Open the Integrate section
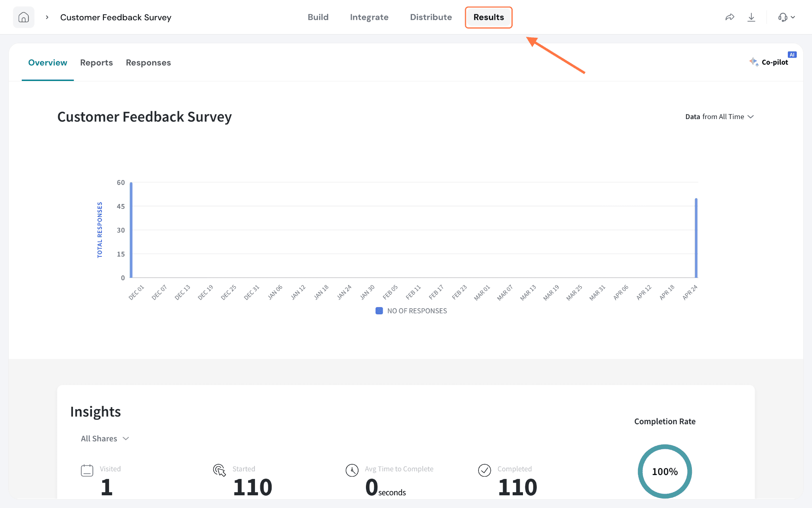 [369, 17]
